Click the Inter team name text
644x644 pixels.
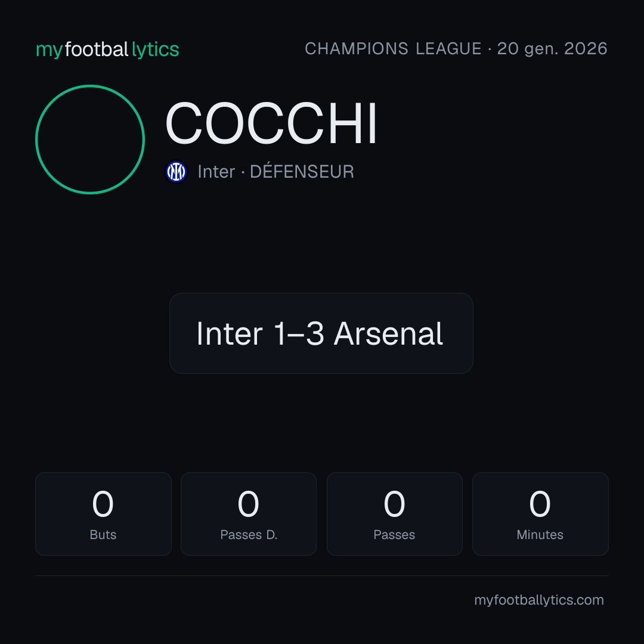tap(216, 172)
